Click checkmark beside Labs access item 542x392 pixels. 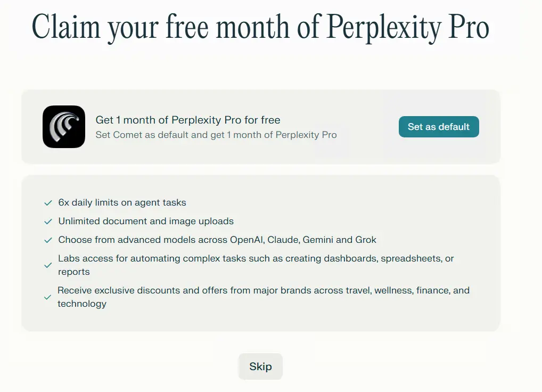48,265
